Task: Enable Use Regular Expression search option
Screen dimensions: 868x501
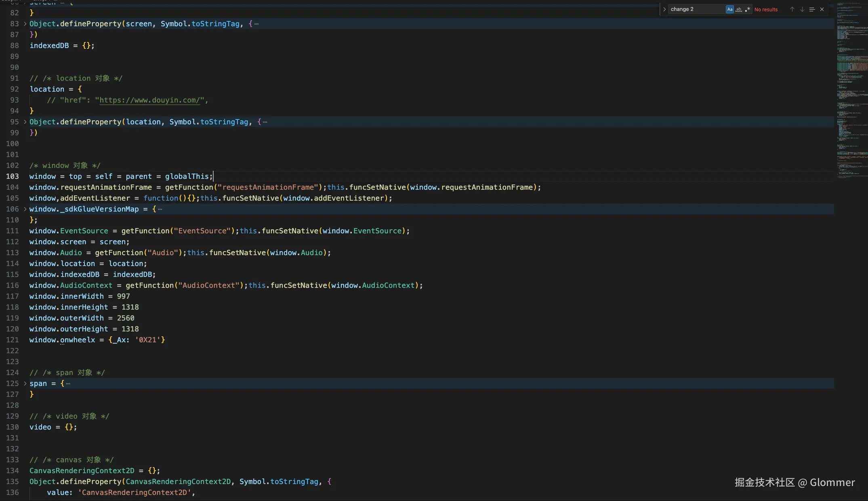Action: [747, 9]
